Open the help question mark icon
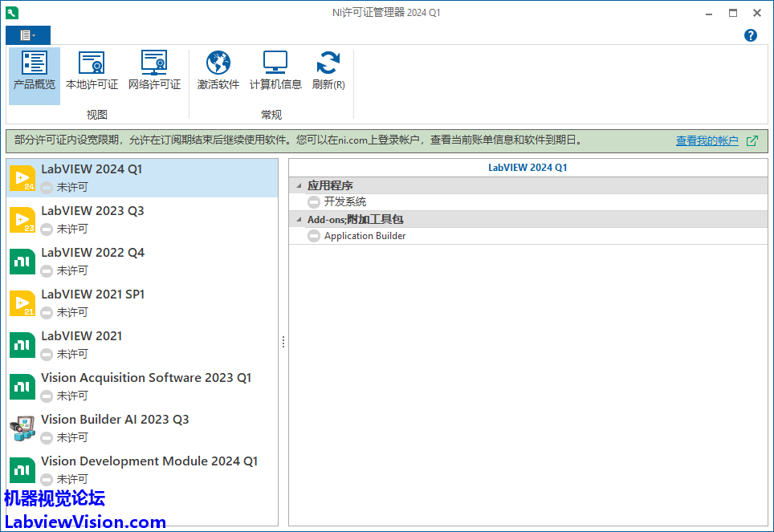Image resolution: width=774 pixels, height=532 pixels. pos(750,35)
